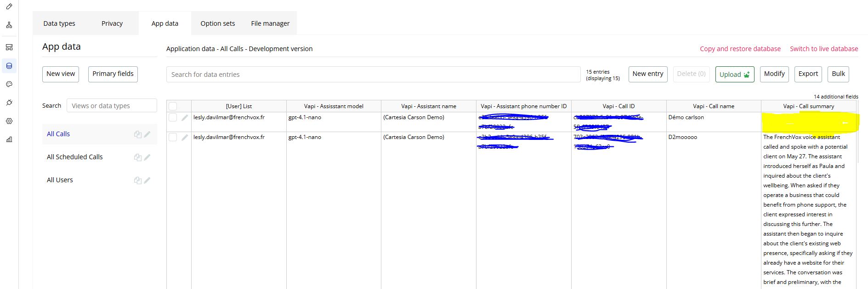The image size is (868, 289).
Task: Open the All Users view
Action: pos(60,180)
